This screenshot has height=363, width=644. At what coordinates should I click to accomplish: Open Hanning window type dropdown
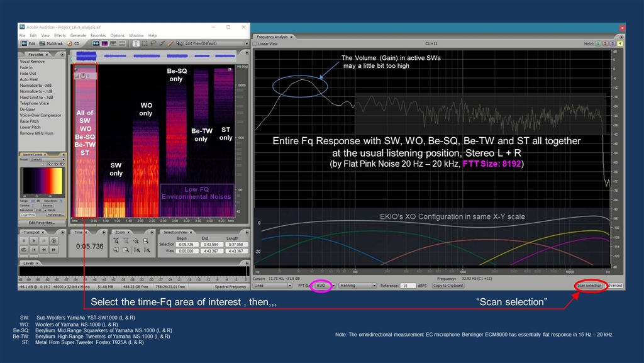pos(358,286)
